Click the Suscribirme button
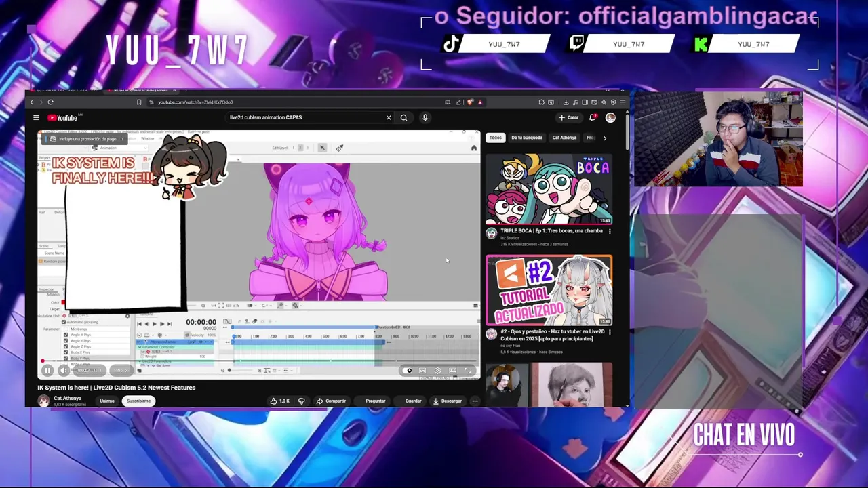The image size is (868, 488). 138,401
